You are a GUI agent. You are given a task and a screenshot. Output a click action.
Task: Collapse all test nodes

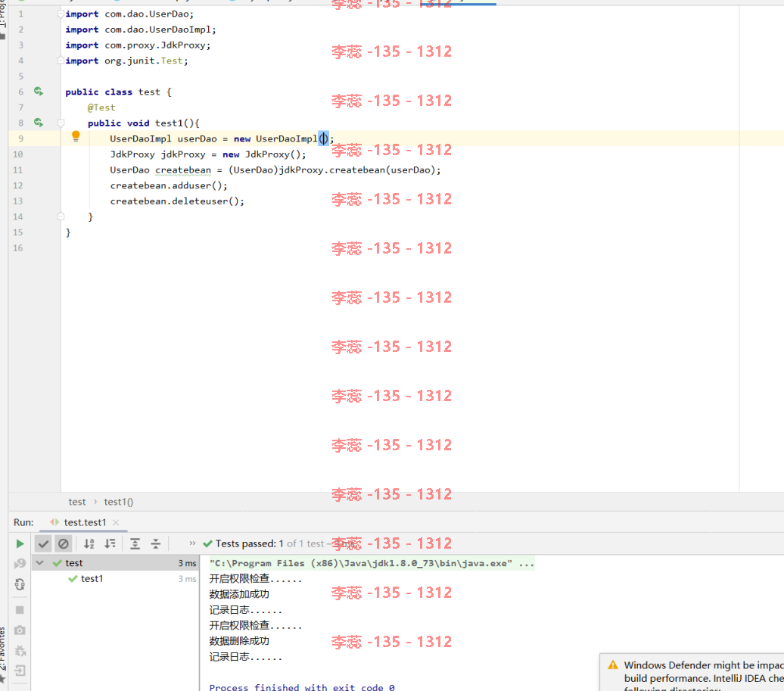pos(156,543)
